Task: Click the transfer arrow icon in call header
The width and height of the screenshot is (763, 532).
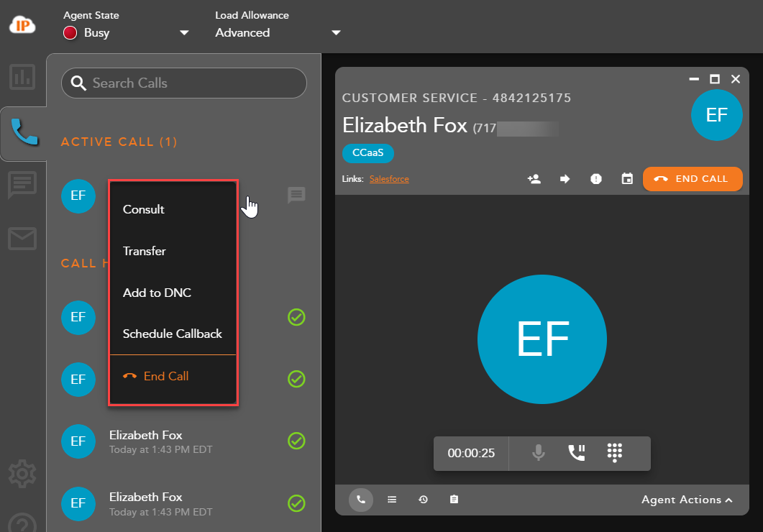Action: click(x=565, y=179)
